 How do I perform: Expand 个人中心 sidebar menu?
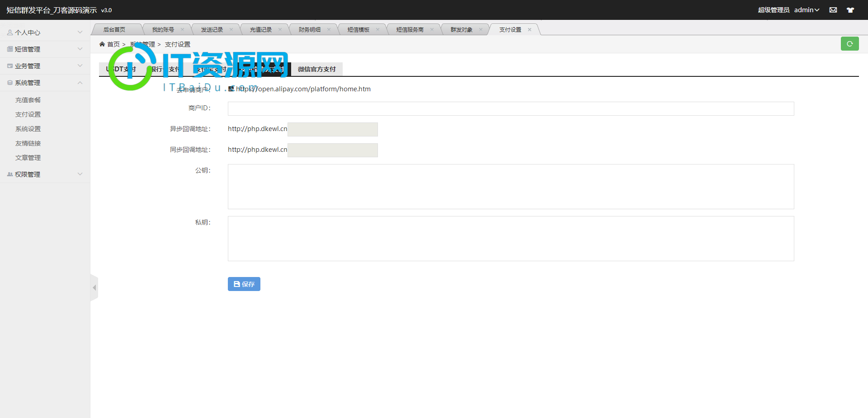45,33
